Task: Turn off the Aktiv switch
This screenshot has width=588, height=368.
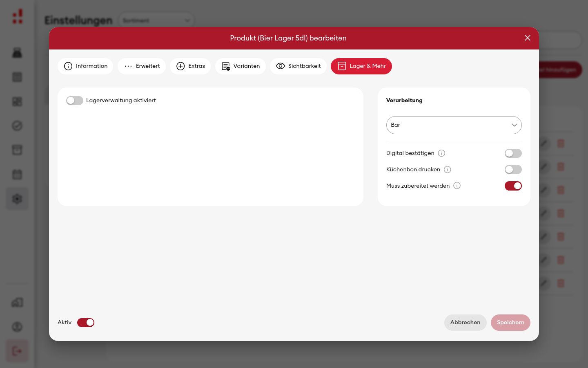Action: tap(86, 323)
